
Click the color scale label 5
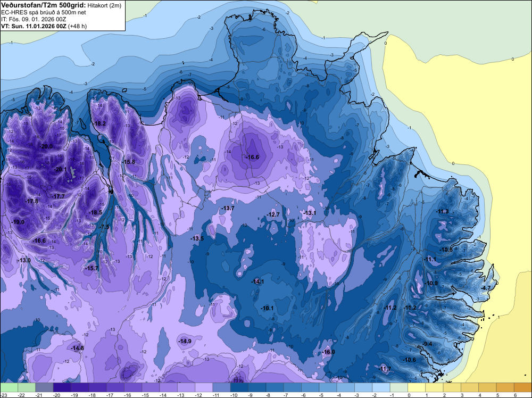(497, 395)
